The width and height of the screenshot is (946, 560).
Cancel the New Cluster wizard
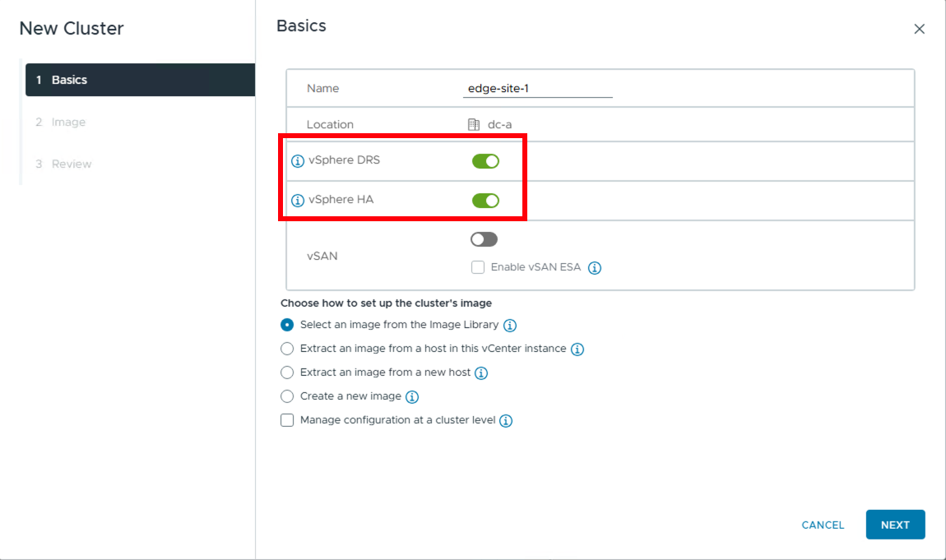point(823,524)
